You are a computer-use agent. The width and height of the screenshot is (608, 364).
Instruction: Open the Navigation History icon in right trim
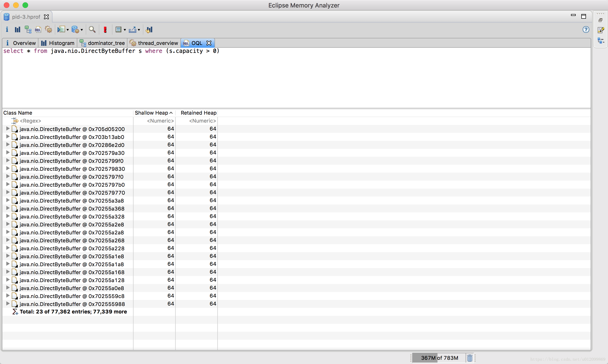(601, 41)
